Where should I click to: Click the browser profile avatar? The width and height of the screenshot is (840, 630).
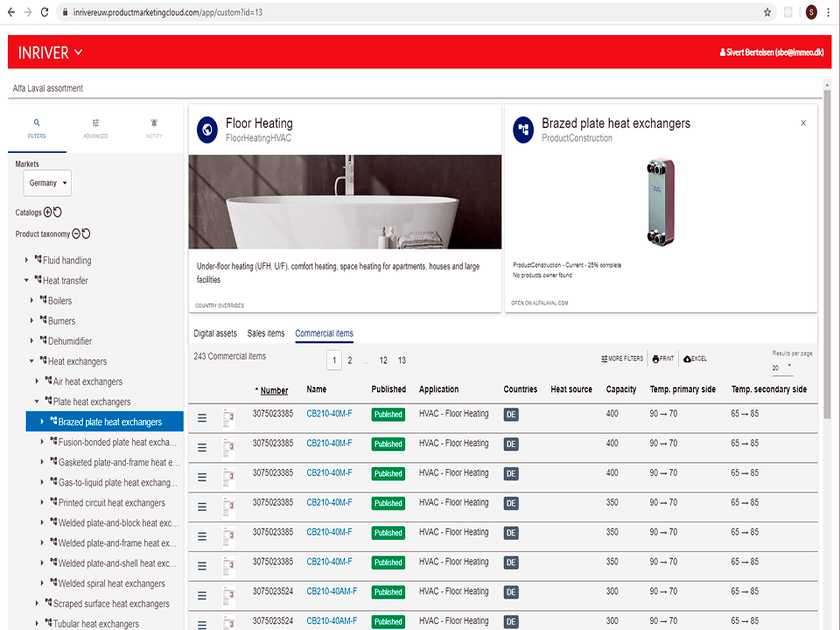tap(811, 12)
